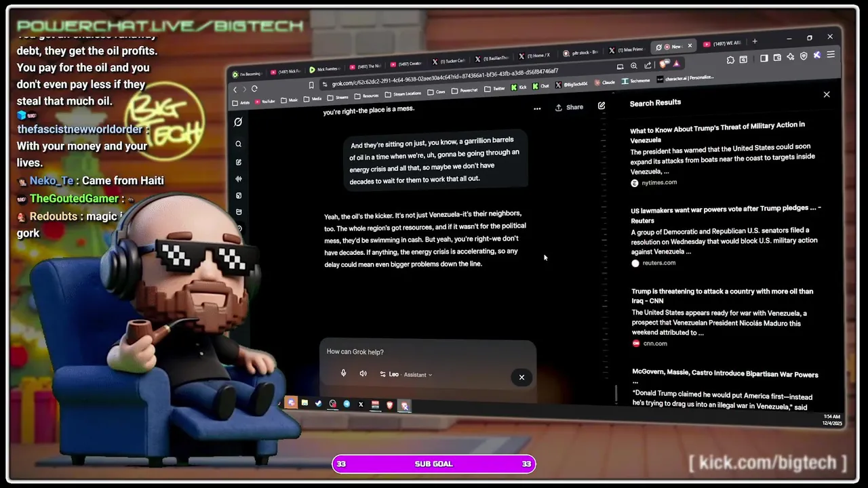Open the browser hamburger menu

pos(831,54)
